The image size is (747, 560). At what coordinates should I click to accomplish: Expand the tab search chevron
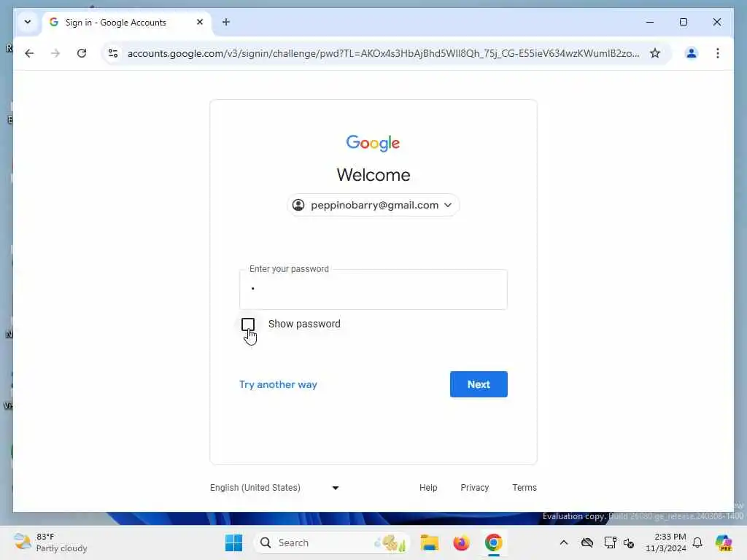(28, 22)
